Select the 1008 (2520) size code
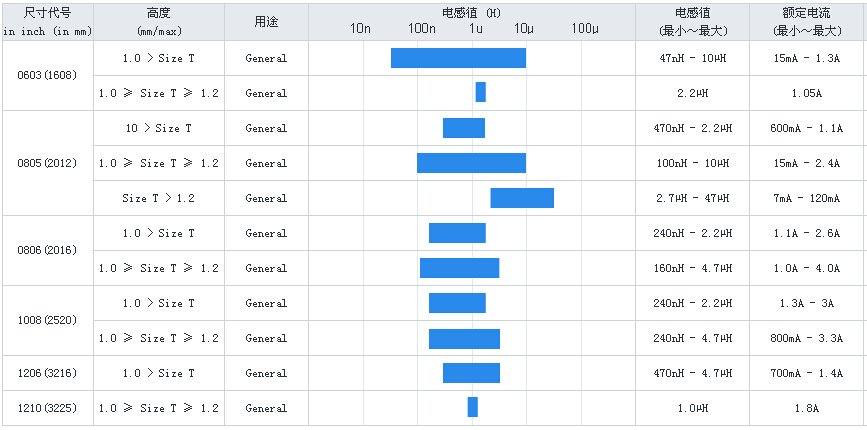 47,320
